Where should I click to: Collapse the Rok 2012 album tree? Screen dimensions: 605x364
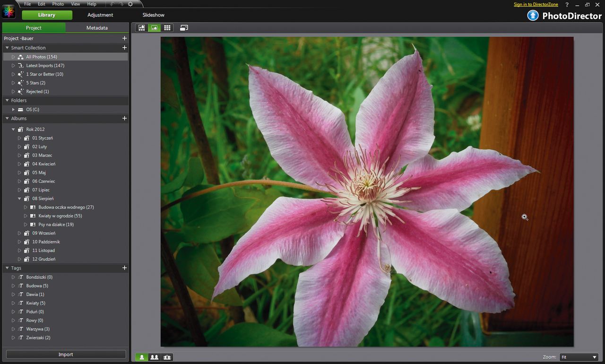(x=13, y=129)
